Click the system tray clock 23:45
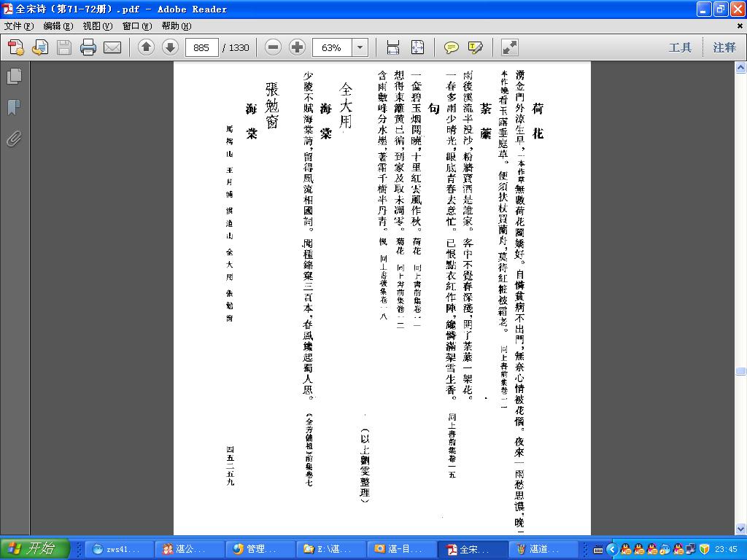The height and width of the screenshot is (560, 747). pos(726,550)
